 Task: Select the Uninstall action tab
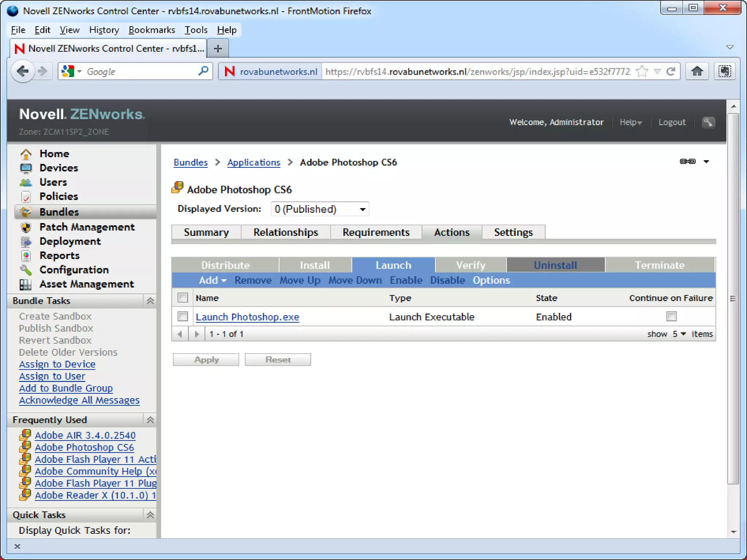click(x=555, y=265)
